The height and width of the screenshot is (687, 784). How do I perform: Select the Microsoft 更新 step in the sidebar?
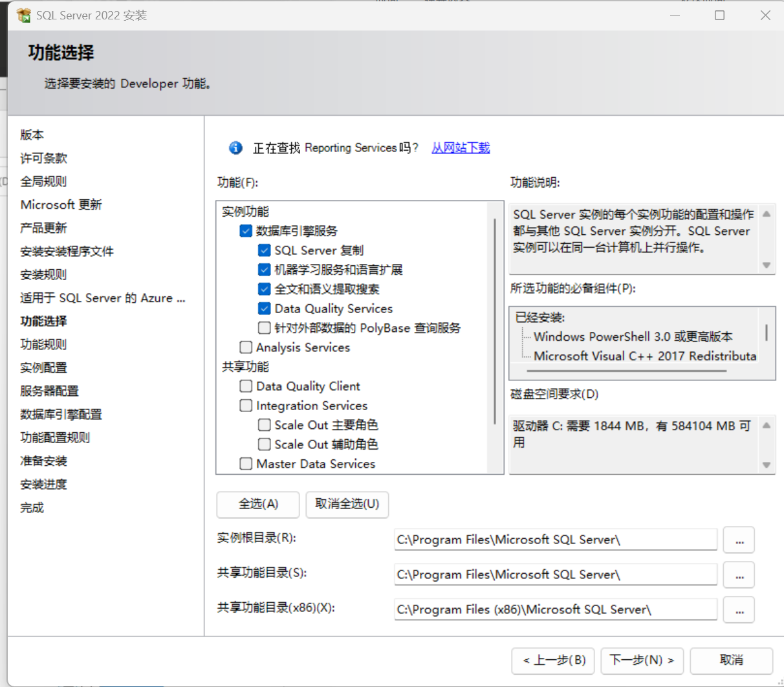point(61,205)
